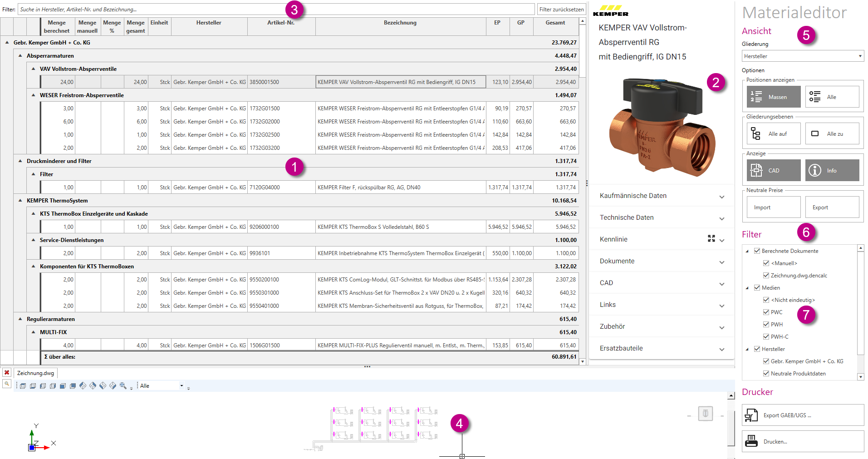868x459 pixels.
Task: Collapse the Absperrarmaturen tree group
Action: pos(20,55)
